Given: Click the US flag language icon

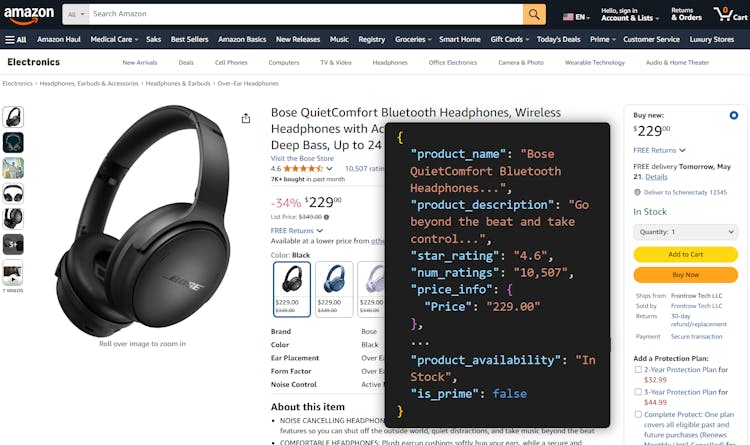Looking at the screenshot, I should tap(568, 17).
